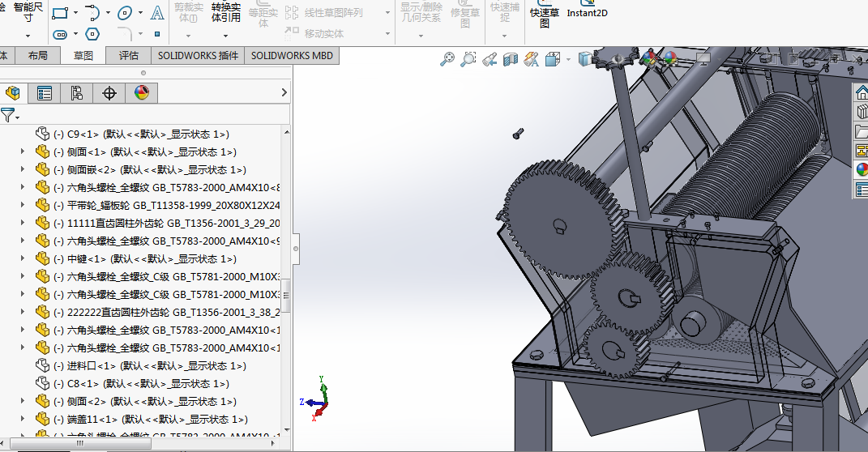Click the tree vertical scrollbar down arrow
Screen dimensions: 868x452
(x=286, y=429)
